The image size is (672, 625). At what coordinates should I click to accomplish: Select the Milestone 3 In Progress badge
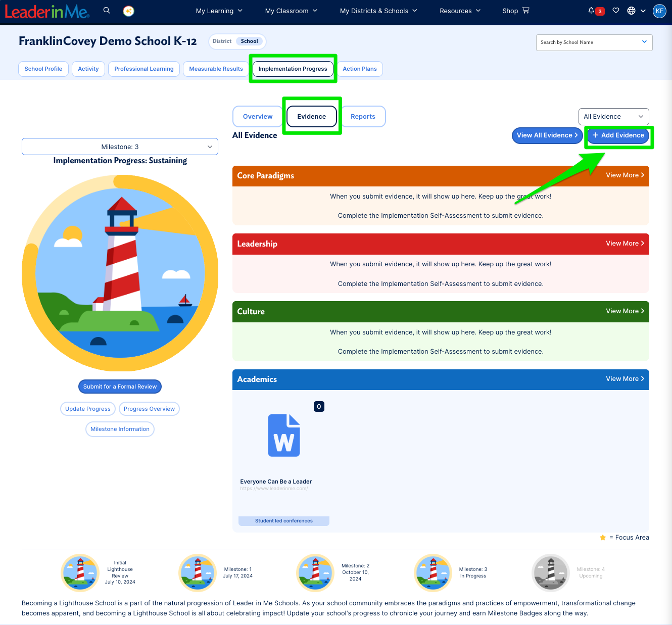pos(433,572)
